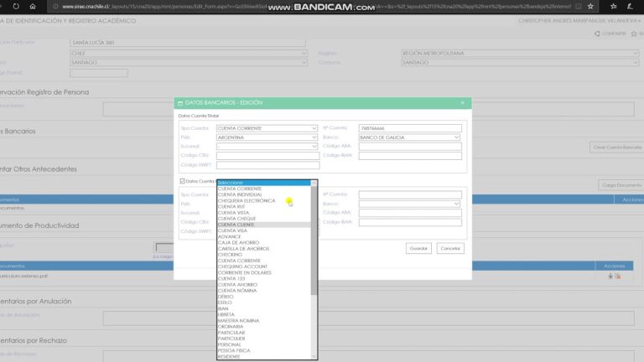This screenshot has height=362, width=644.
Task: Select DÉBITO account type
Action: click(263, 297)
